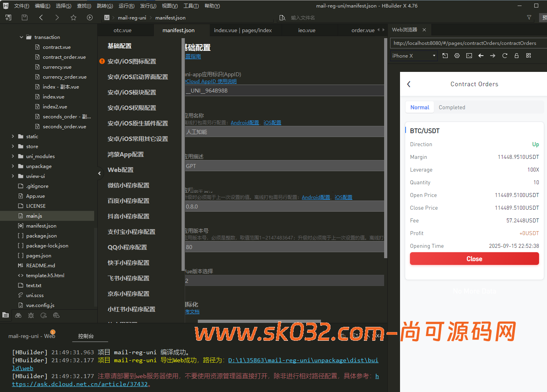
Task: Run the project with the play icon
Action: 89,17
